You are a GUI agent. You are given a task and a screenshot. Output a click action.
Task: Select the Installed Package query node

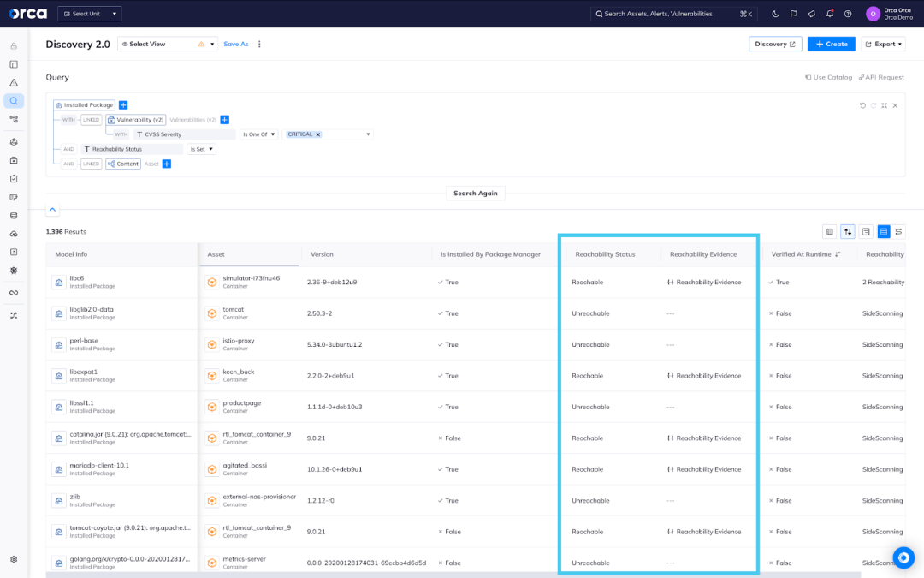(84, 105)
